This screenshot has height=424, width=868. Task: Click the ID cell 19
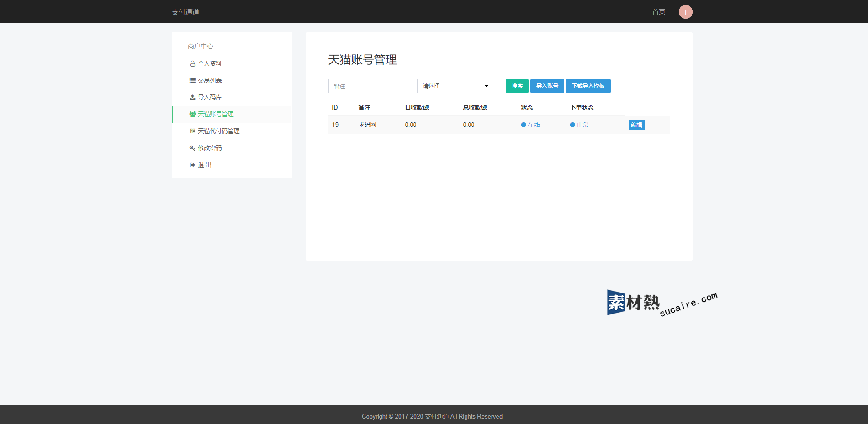tap(335, 125)
